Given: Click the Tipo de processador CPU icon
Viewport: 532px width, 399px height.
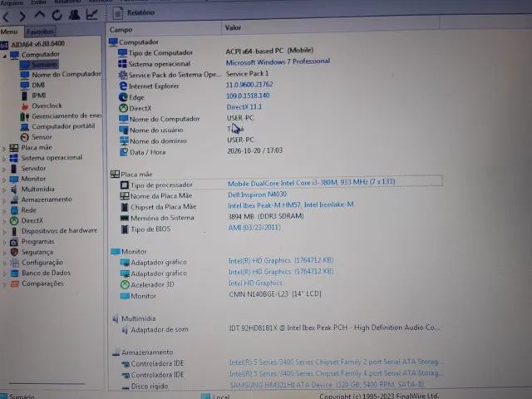Looking at the screenshot, I should coord(125,185).
